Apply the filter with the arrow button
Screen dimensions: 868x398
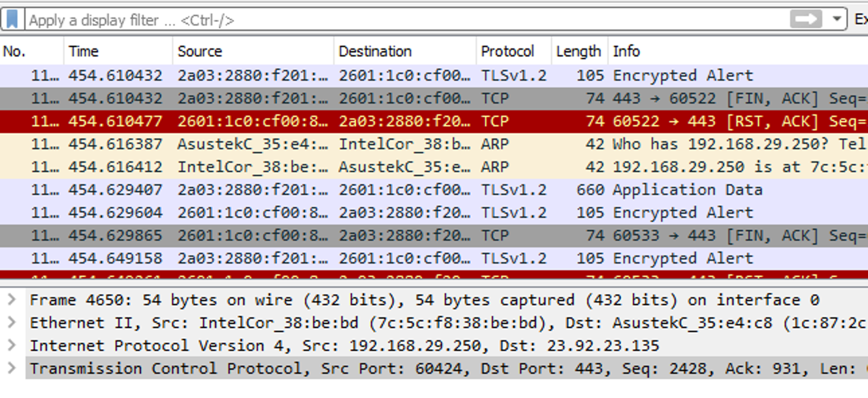pyautogui.click(x=806, y=19)
